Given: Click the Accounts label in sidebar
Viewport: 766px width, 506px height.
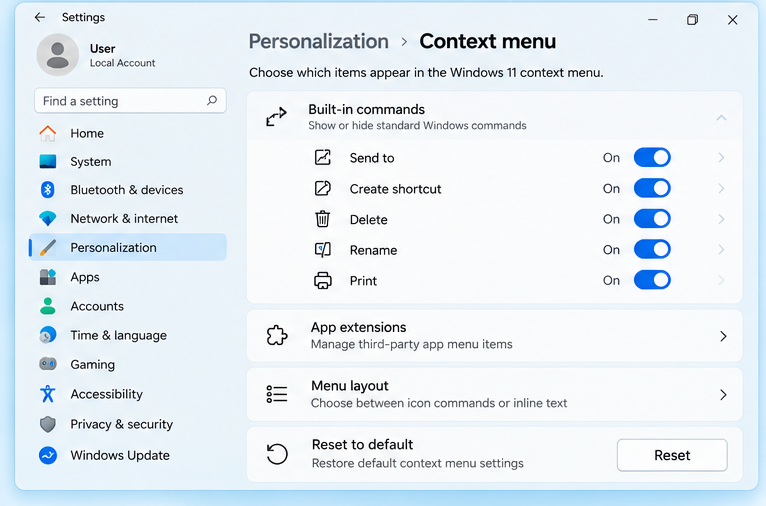Looking at the screenshot, I should [x=97, y=306].
